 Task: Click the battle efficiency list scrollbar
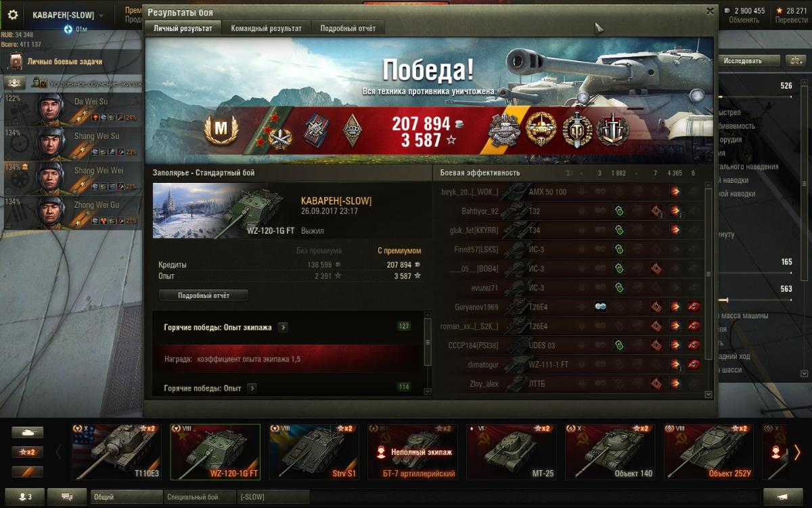click(x=708, y=274)
